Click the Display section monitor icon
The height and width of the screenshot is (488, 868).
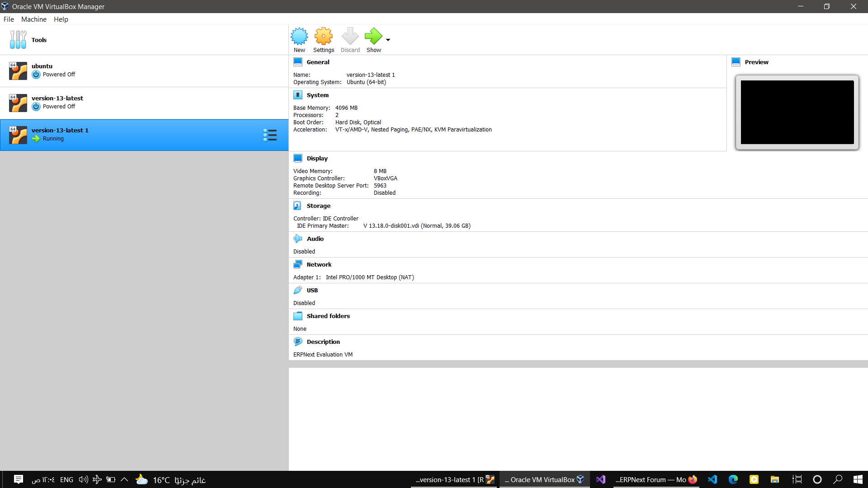click(x=298, y=158)
